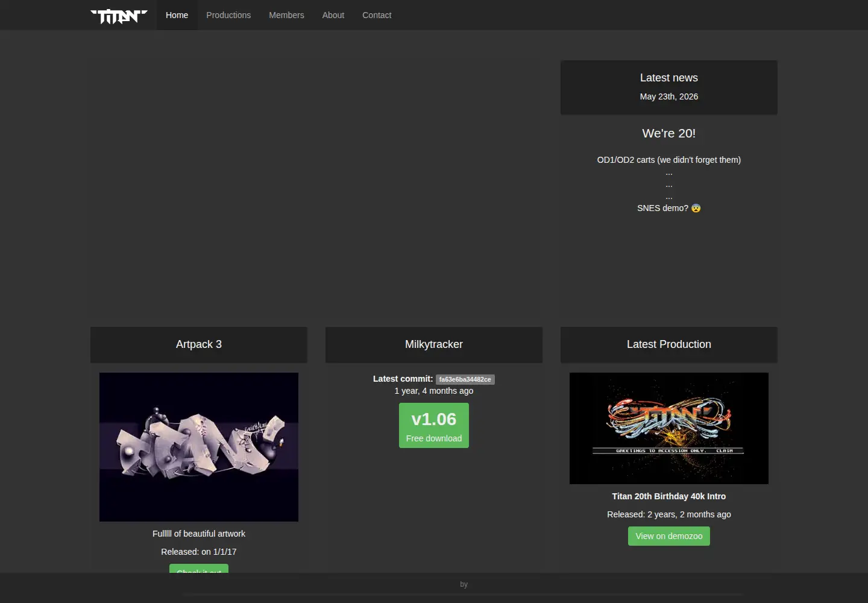This screenshot has width=868, height=603.
Task: Open Titan 20th Birthday intro screenshot
Action: coord(669,428)
